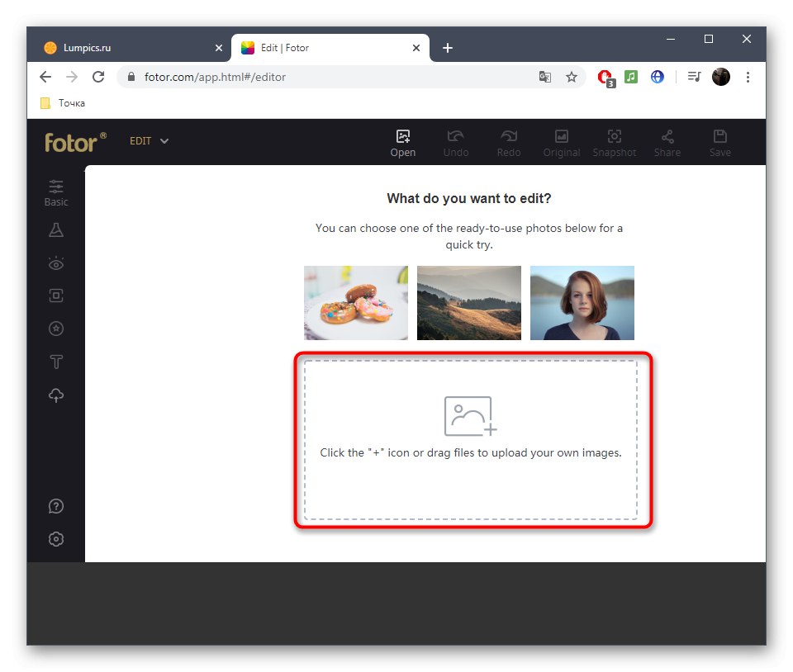This screenshot has width=793, height=672.
Task: Switch to the Lumpics.ru tab
Action: [124, 47]
